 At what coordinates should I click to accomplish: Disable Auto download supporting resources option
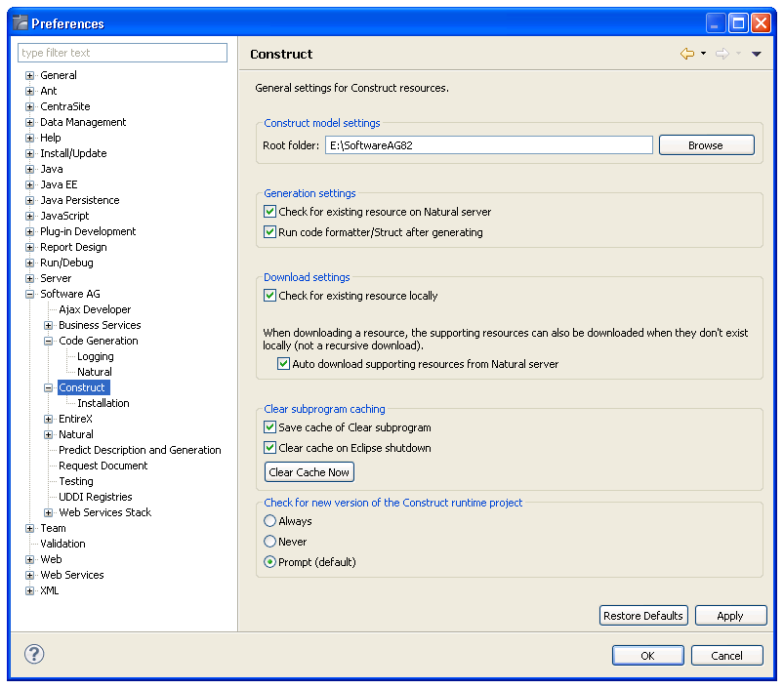284,364
